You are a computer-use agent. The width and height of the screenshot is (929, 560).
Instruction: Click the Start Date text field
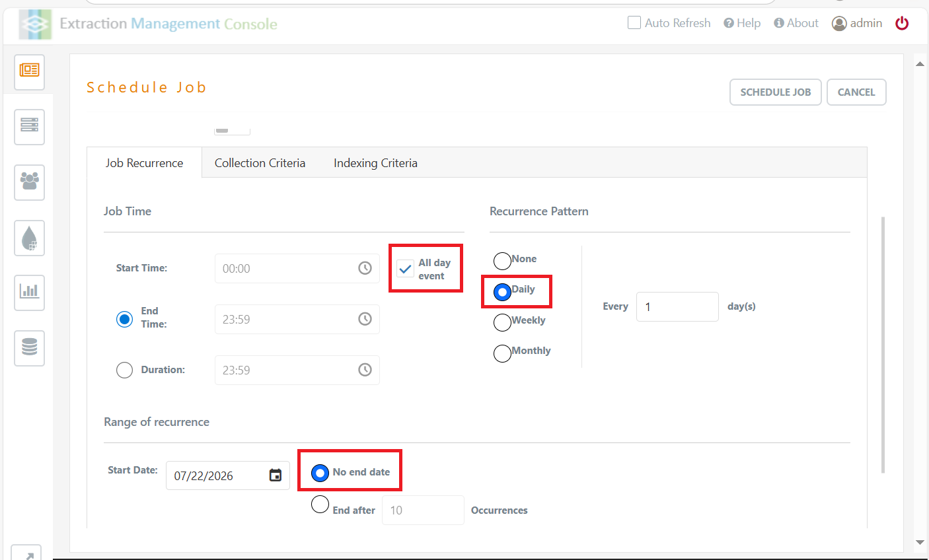(x=228, y=475)
